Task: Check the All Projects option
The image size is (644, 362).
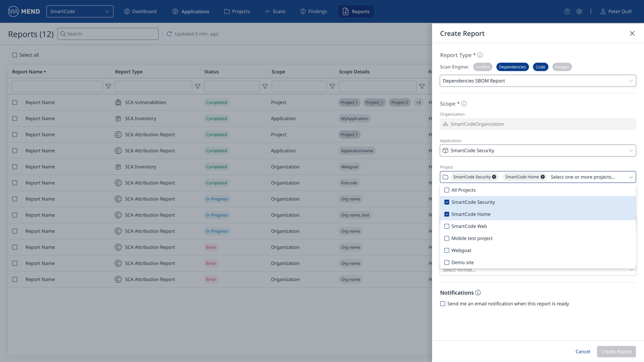Action: (447, 190)
